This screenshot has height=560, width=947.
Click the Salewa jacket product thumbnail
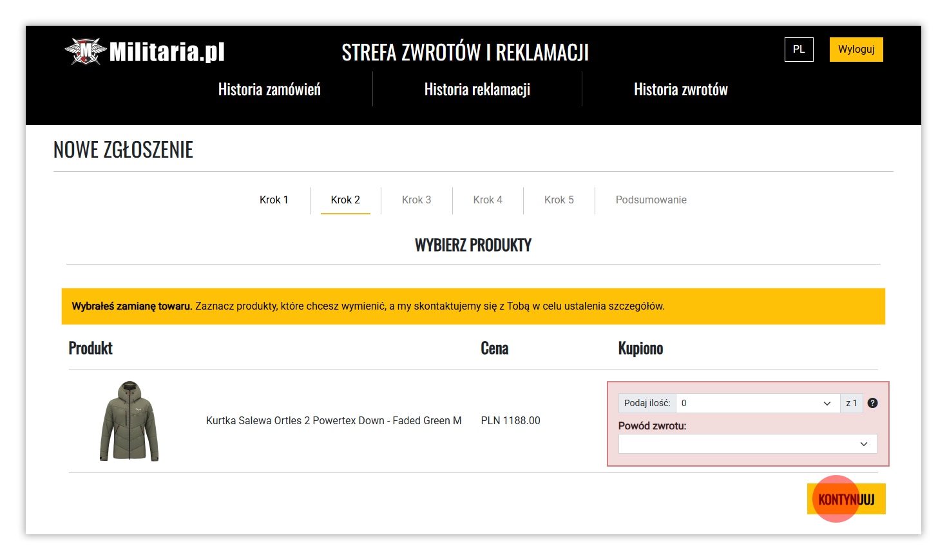tap(129, 421)
